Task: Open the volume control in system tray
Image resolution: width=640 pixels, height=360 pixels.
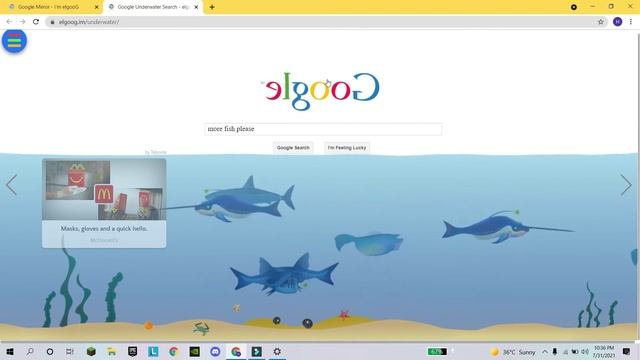Action: click(x=585, y=352)
